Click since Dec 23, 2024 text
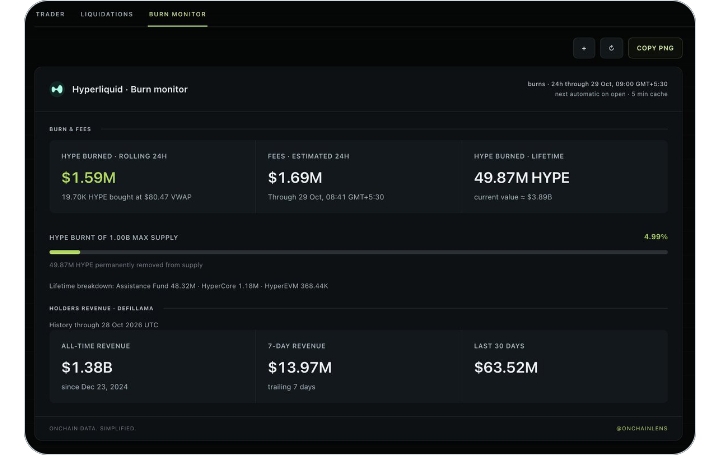Viewport: 718px width, 457px height. pyautogui.click(x=94, y=387)
